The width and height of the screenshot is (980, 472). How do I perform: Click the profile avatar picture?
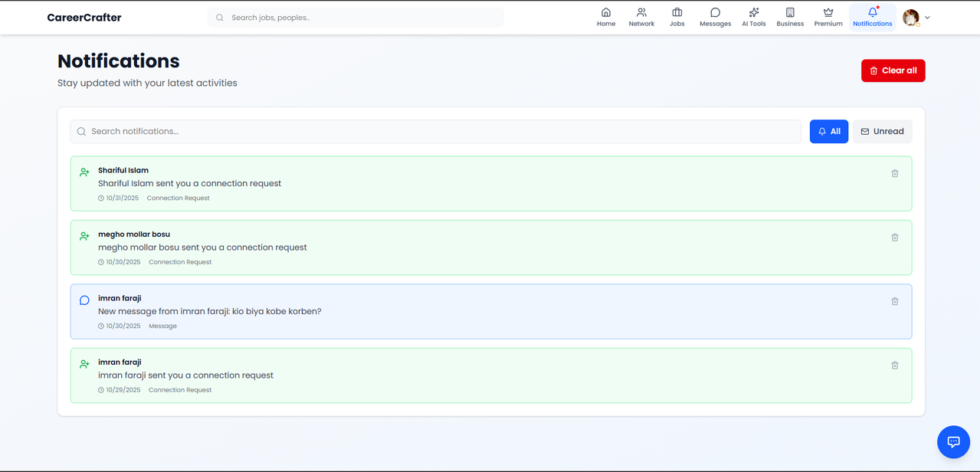[910, 17]
